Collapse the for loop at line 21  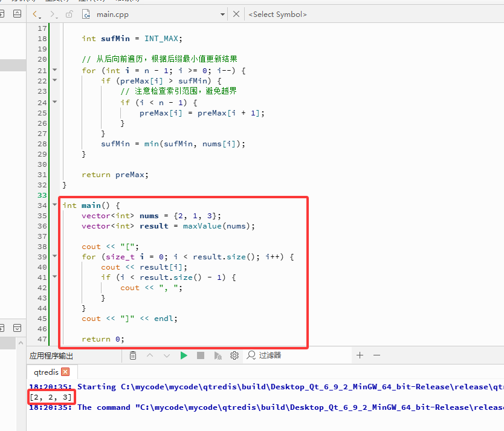pos(54,70)
